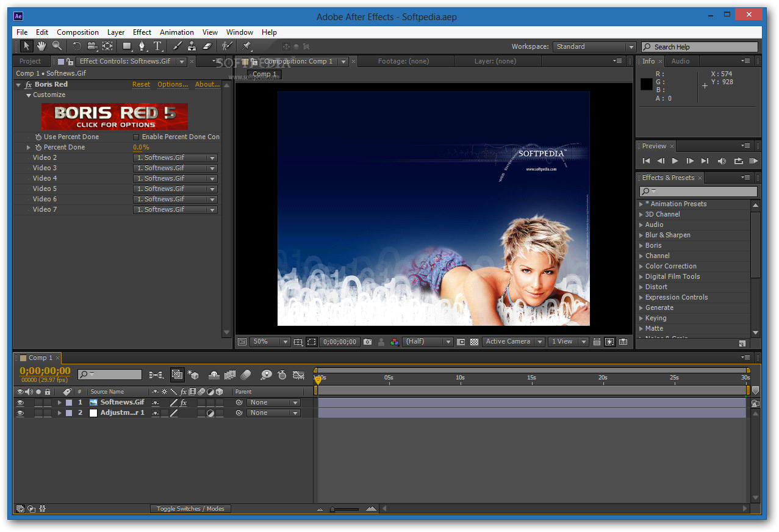
Task: Select the Rectangle shape tool
Action: tap(127, 46)
